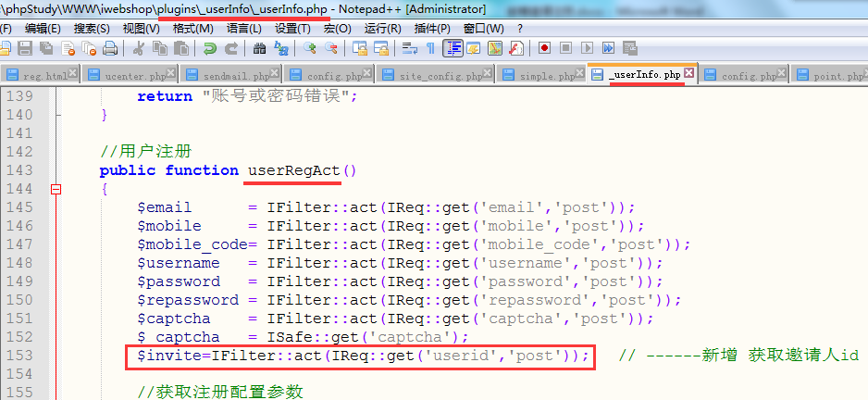Undo with the green arrow icon
This screenshot has height=400, width=868.
pos(210,48)
